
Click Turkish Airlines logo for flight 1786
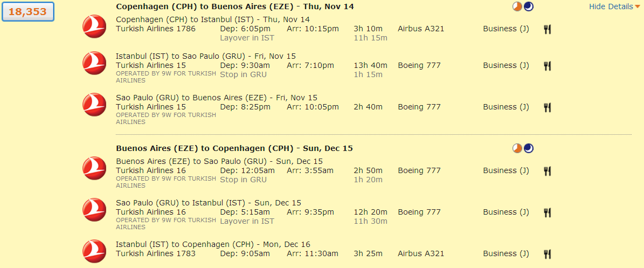pyautogui.click(x=94, y=27)
